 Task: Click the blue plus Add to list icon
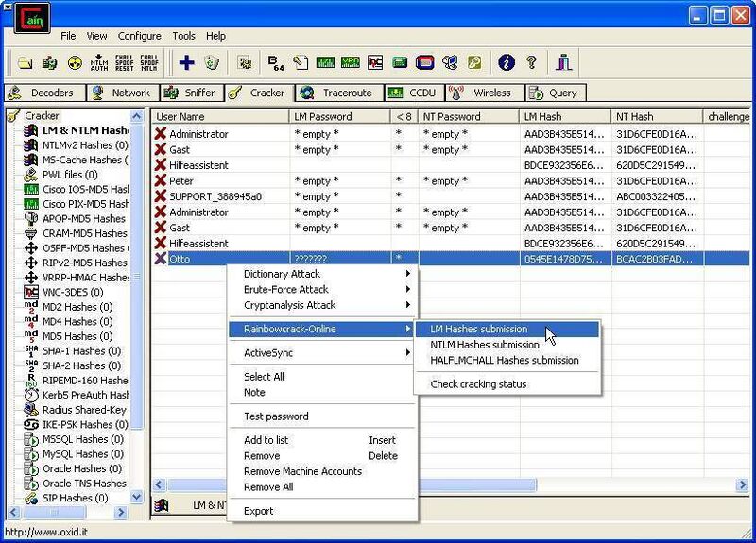point(186,62)
